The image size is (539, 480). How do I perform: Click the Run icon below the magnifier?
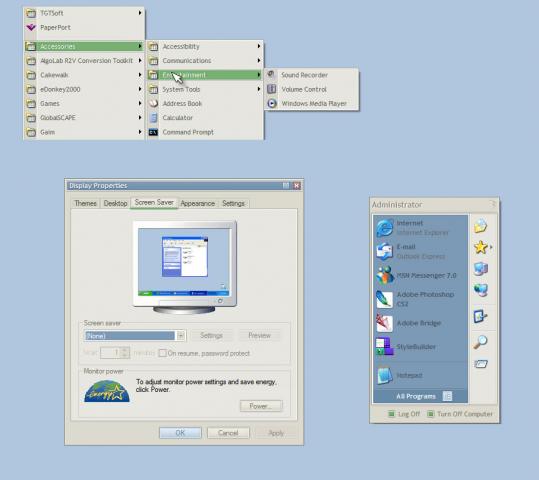[481, 364]
